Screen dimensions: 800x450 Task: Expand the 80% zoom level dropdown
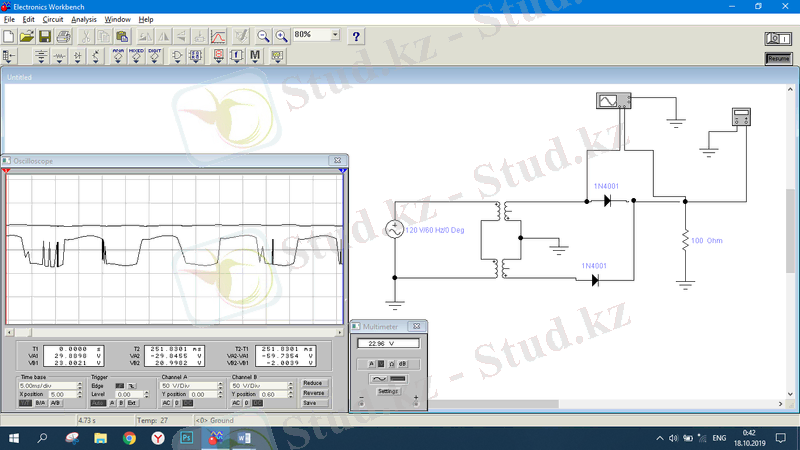click(334, 35)
